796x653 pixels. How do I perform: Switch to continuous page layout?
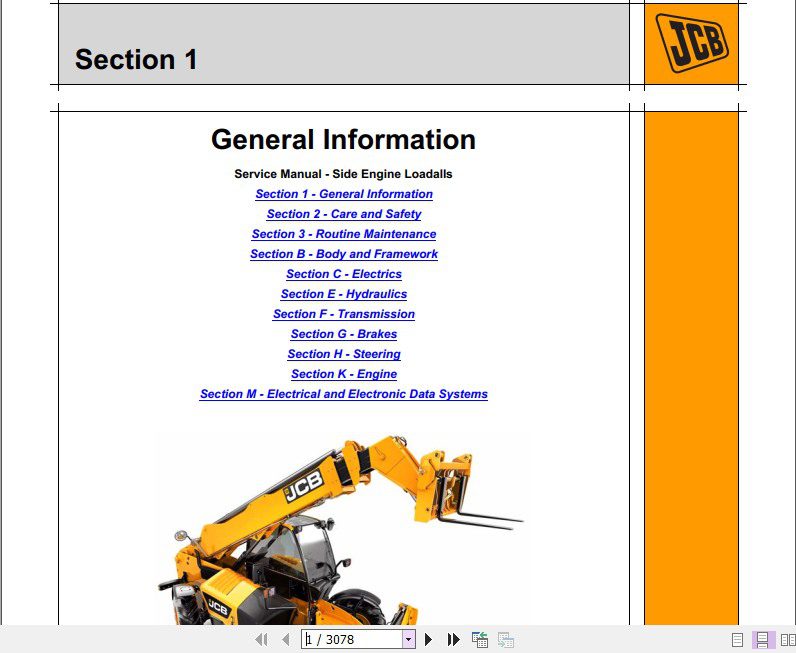coord(762,640)
